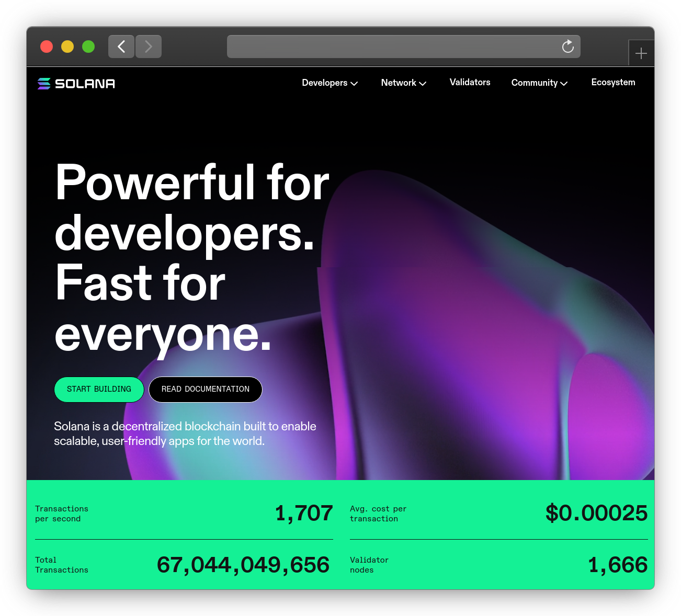The height and width of the screenshot is (616, 681).
Task: Focus the browser address bar
Action: (403, 47)
